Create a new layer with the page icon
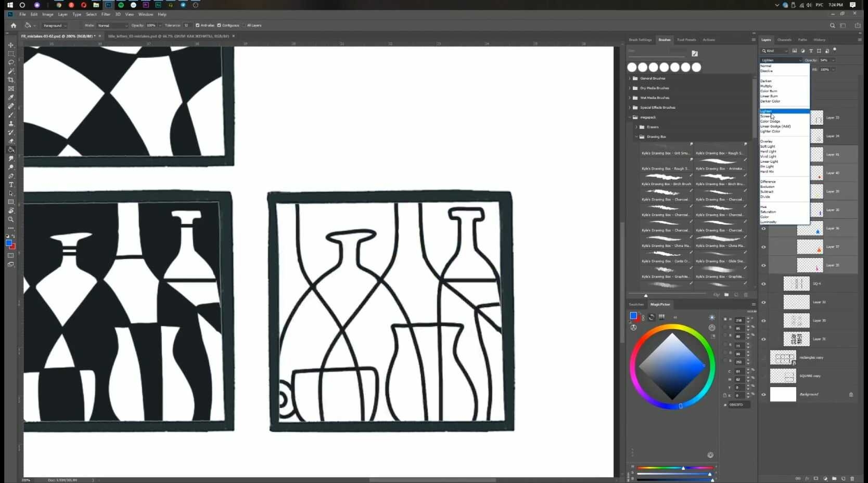 point(843,478)
